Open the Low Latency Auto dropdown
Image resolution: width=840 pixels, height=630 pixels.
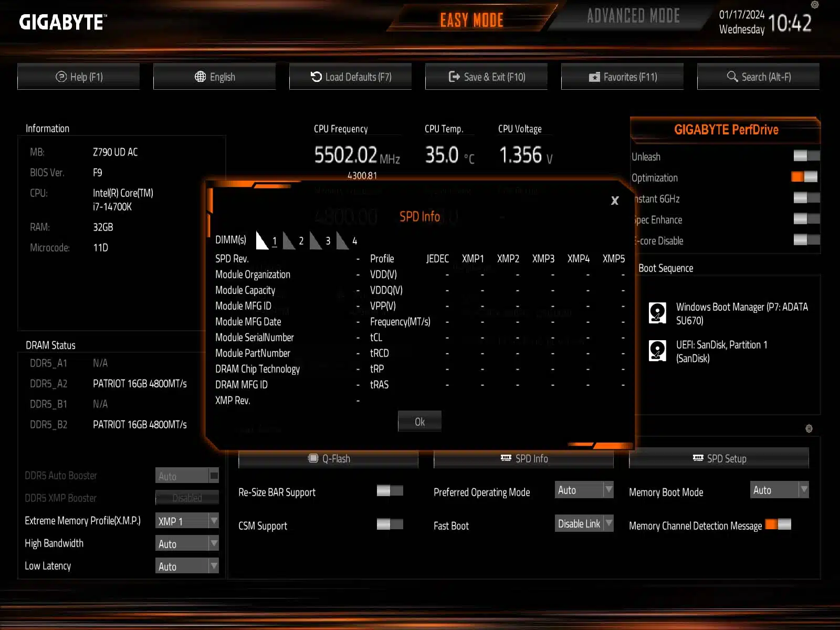pyautogui.click(x=187, y=566)
